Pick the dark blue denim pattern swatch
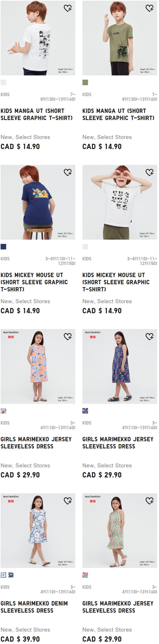Screen dimensions: 159x644 11,575
